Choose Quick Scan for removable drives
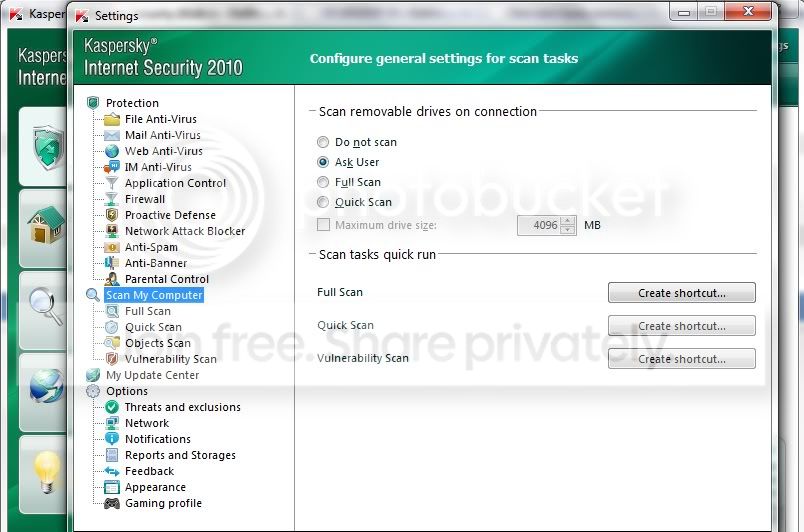 [x=323, y=202]
